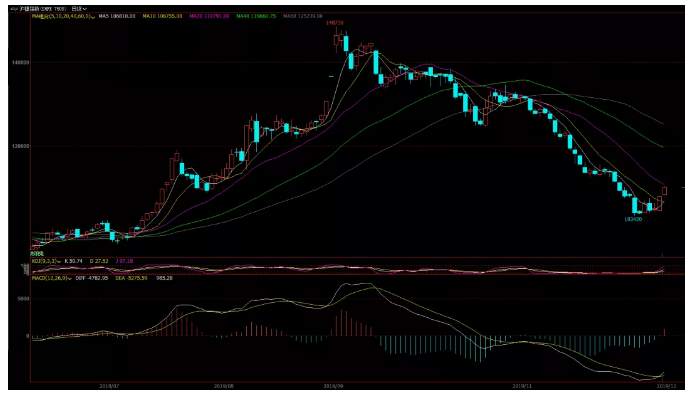This screenshot has height=403, width=699.
Task: Click the purple KDJ J value label
Action: (124, 261)
